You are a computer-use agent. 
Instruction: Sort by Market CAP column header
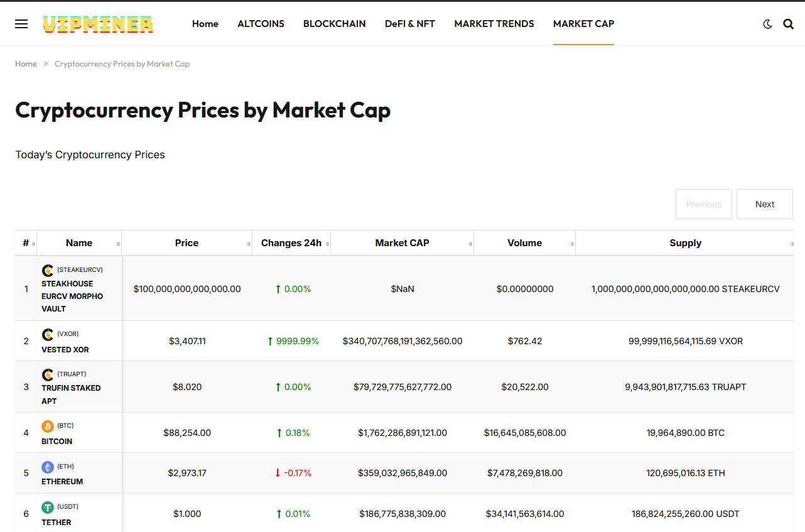pyautogui.click(x=402, y=243)
